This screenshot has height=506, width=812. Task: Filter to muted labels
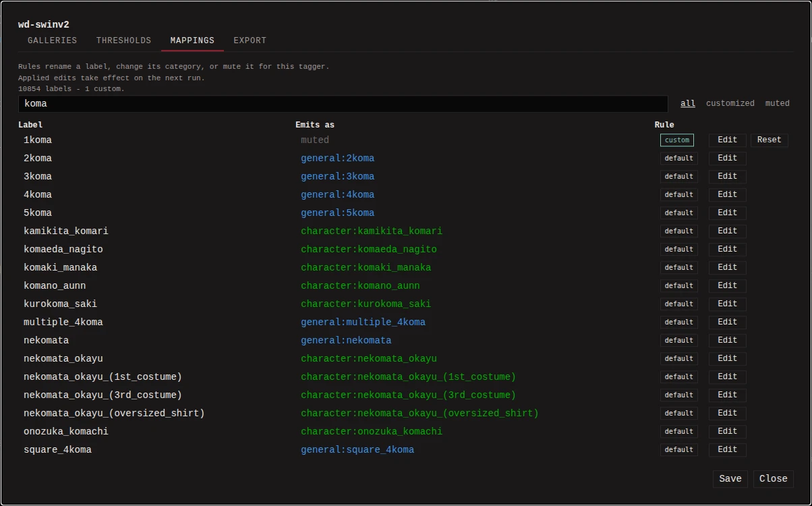point(778,103)
